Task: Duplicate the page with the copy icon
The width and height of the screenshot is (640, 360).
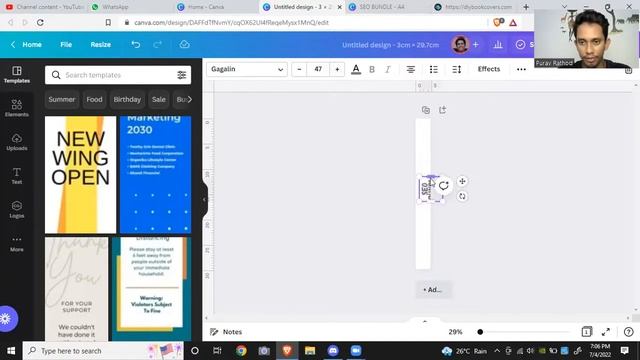Action: pos(426,110)
